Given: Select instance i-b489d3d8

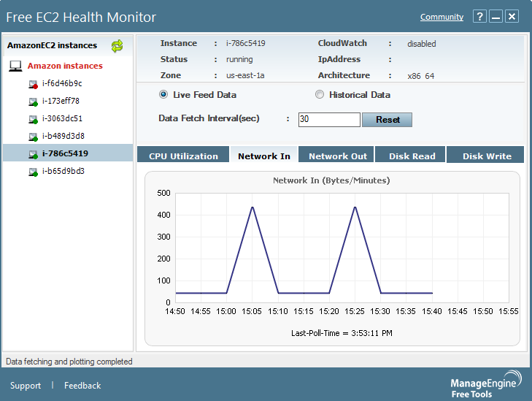Looking at the screenshot, I should coord(63,137).
